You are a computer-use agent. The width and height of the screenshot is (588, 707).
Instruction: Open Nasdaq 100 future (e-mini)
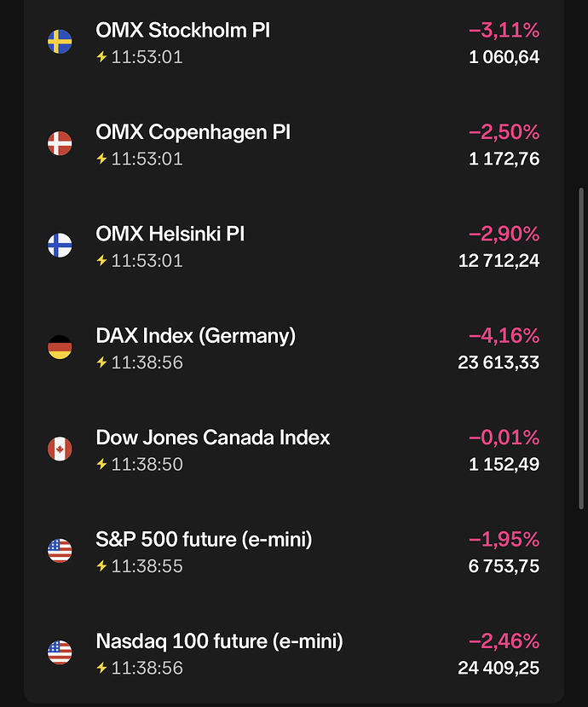coord(220,641)
